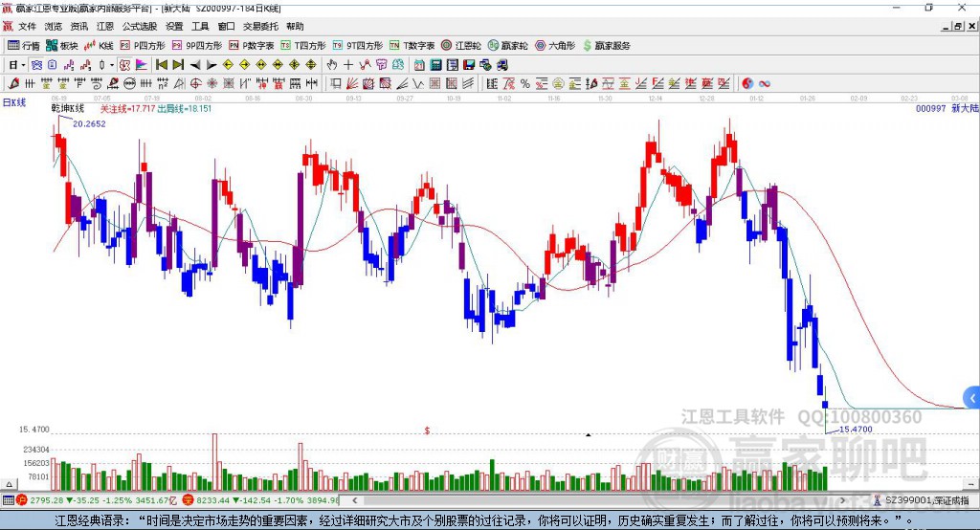Select the circled 金 golden ratio icon
The height and width of the screenshot is (530, 980).
click(558, 83)
